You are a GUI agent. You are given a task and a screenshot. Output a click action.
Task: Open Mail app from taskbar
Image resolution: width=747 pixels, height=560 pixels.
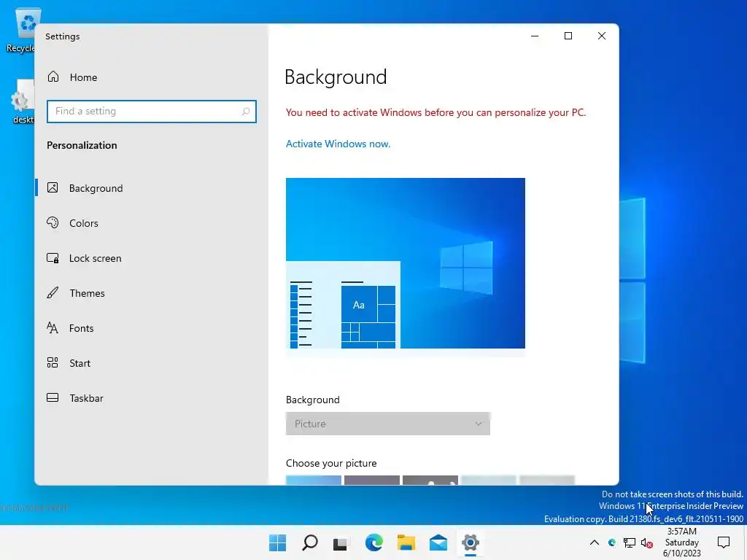(x=438, y=542)
